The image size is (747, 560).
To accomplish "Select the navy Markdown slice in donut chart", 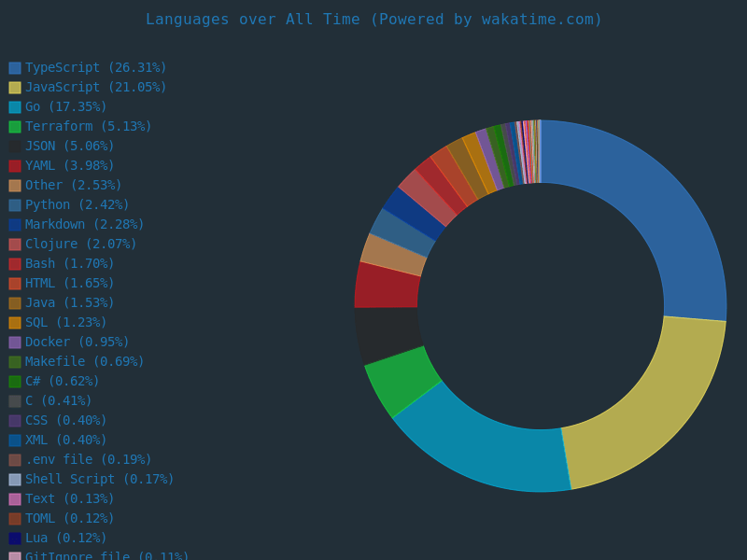I will 414,214.
